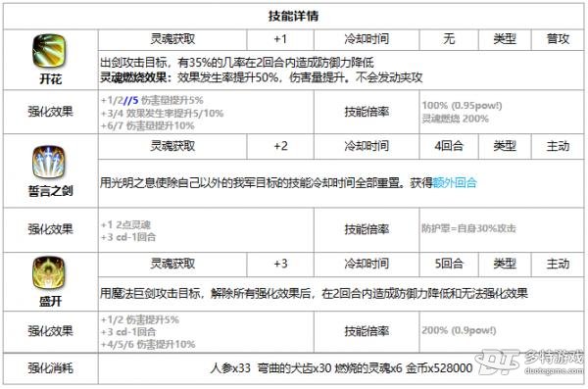Click the blue //5 enhancement text
The width and height of the screenshot is (588, 389).
tap(131, 100)
